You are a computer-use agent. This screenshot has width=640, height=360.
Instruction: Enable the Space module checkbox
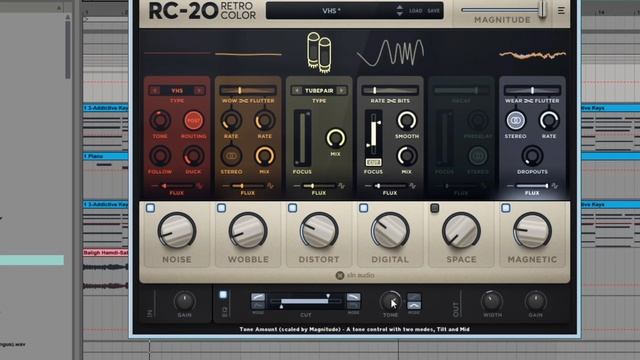(x=435, y=208)
